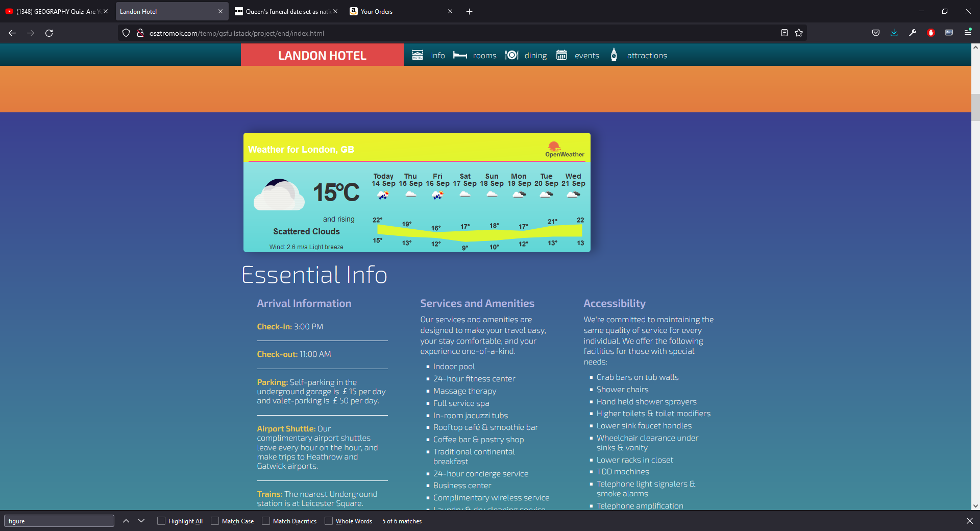Click the address bar URL
Screen dimensions: 980x531
[236, 33]
